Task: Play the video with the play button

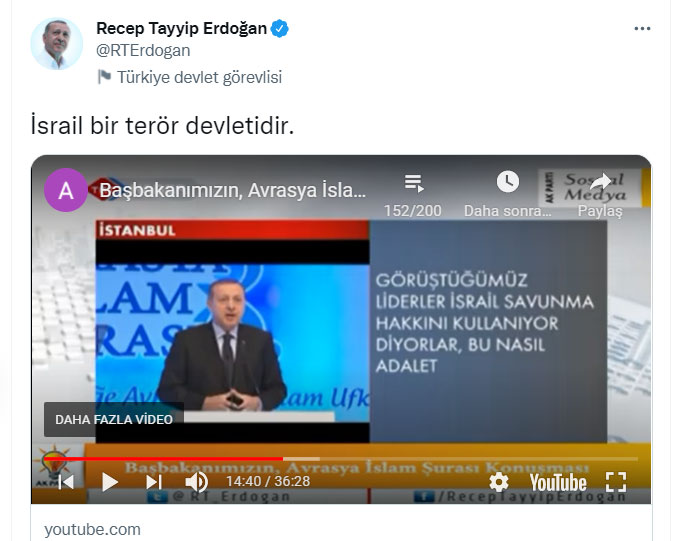Action: (110, 482)
